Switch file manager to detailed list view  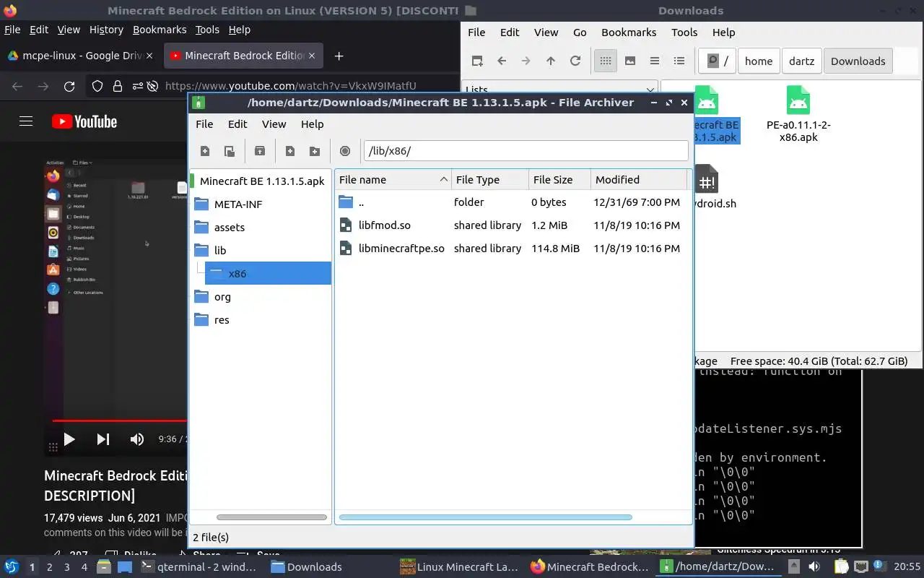(679, 61)
